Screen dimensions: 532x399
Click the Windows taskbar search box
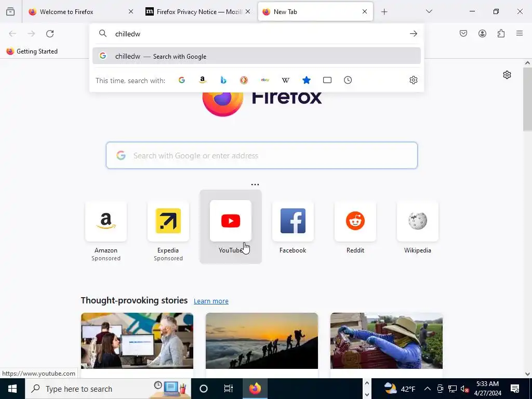[x=108, y=389]
